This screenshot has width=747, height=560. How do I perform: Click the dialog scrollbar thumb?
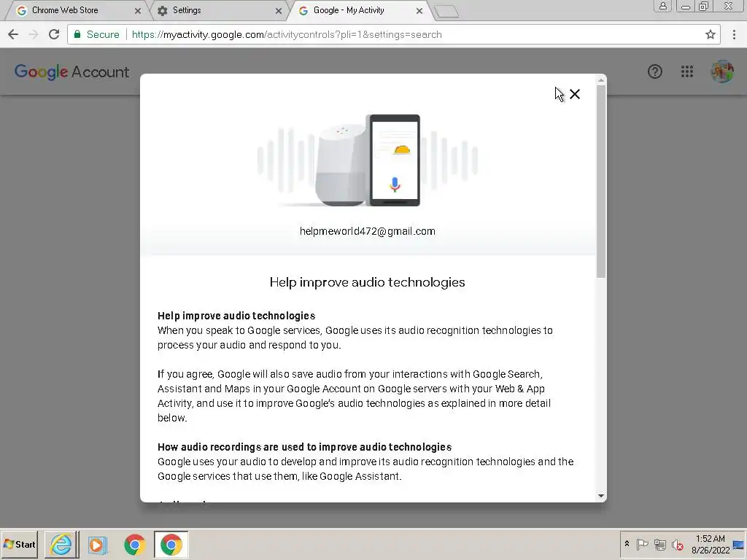tap(601, 181)
